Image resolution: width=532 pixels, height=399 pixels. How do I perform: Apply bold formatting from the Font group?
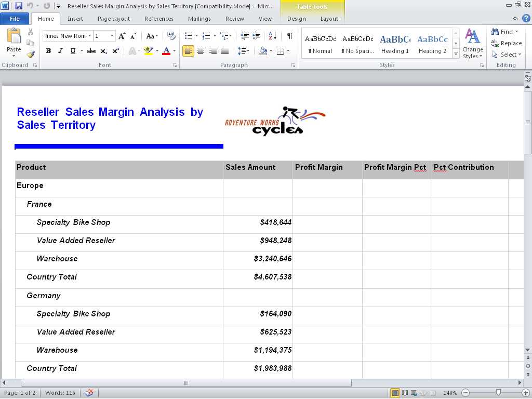click(48, 50)
